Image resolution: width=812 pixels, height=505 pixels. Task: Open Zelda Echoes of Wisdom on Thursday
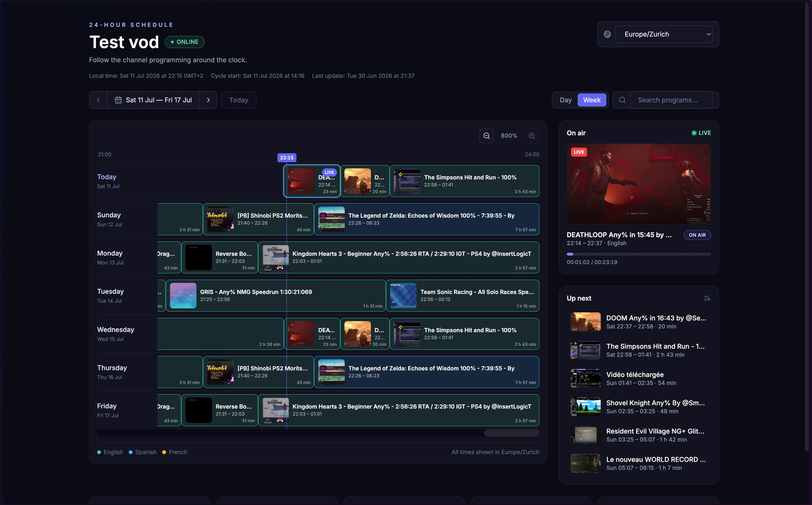427,372
